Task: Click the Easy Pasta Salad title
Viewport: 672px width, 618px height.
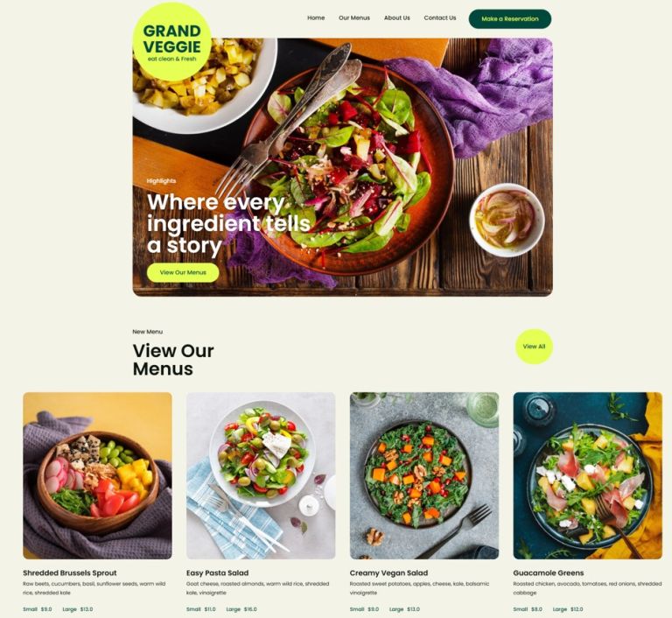Action: [x=217, y=573]
